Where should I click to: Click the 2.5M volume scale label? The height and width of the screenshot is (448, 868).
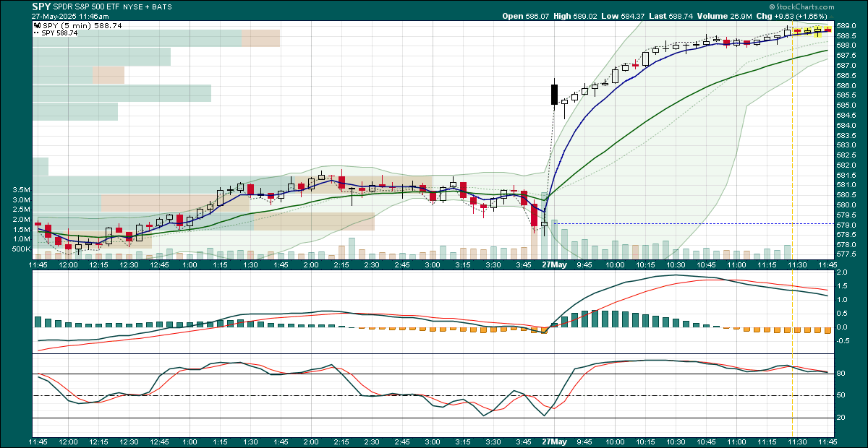click(x=22, y=210)
